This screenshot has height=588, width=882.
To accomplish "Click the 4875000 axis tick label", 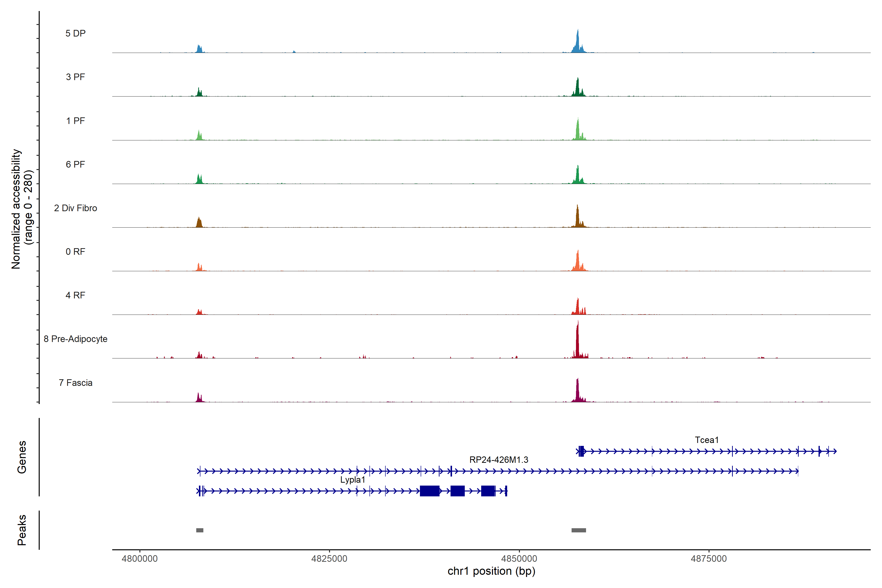I will (708, 558).
